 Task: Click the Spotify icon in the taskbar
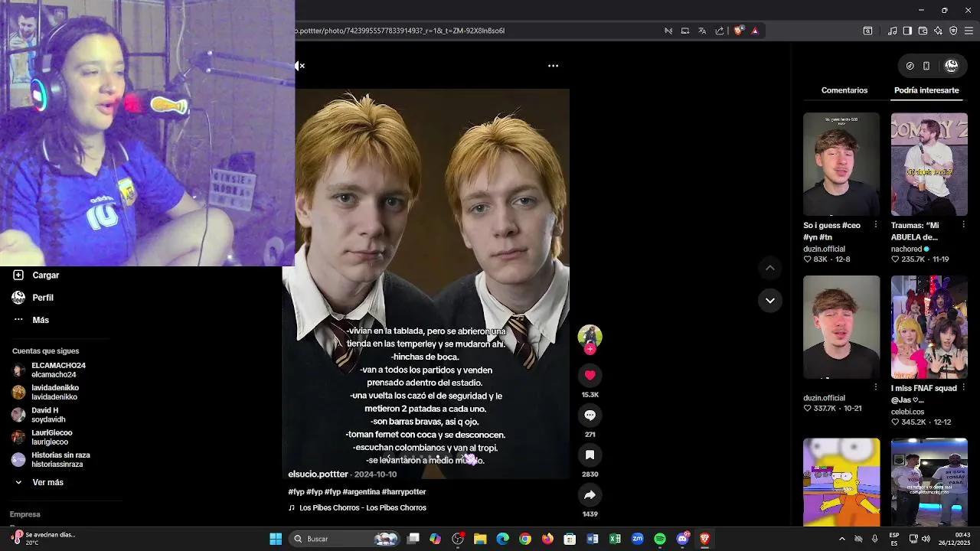660,539
